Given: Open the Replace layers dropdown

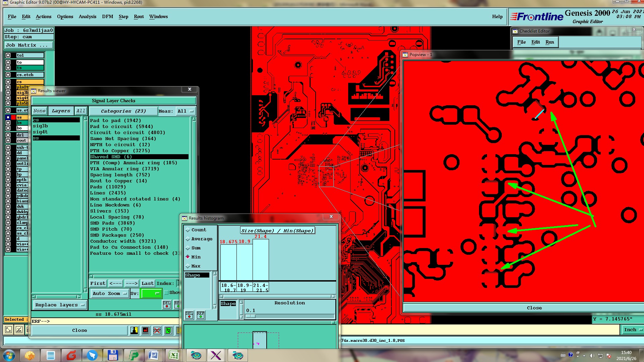Looking at the screenshot, I should [x=60, y=305].
